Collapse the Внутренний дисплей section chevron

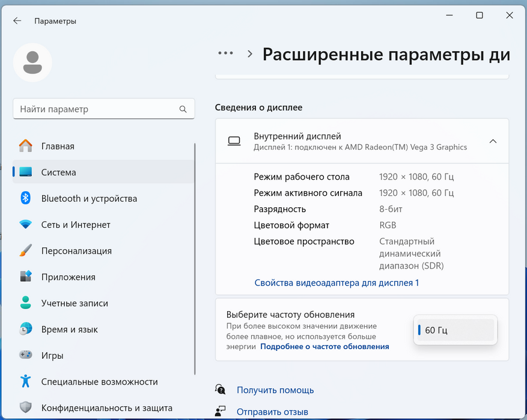coord(493,141)
